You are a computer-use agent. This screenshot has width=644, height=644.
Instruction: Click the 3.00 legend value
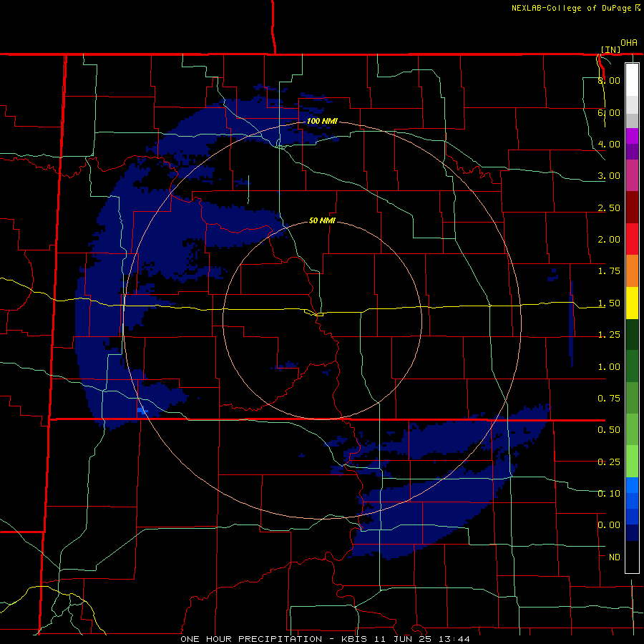point(609,176)
